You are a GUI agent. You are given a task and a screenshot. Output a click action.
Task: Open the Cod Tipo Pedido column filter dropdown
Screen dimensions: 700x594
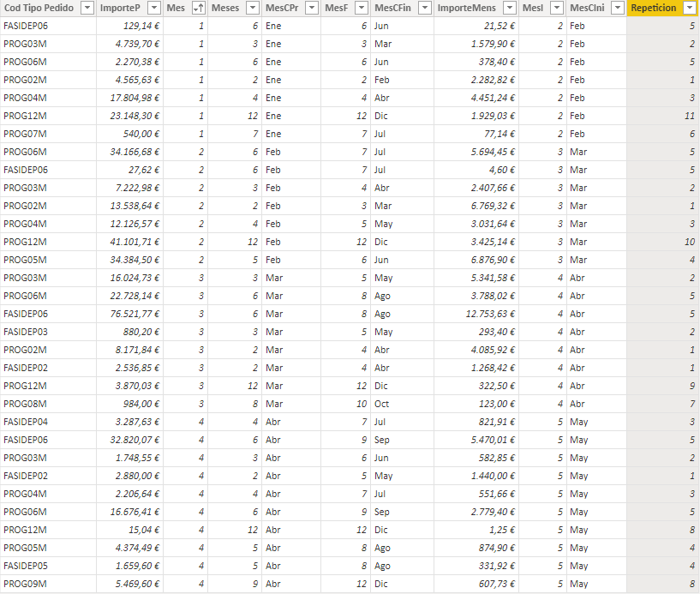coord(88,8)
